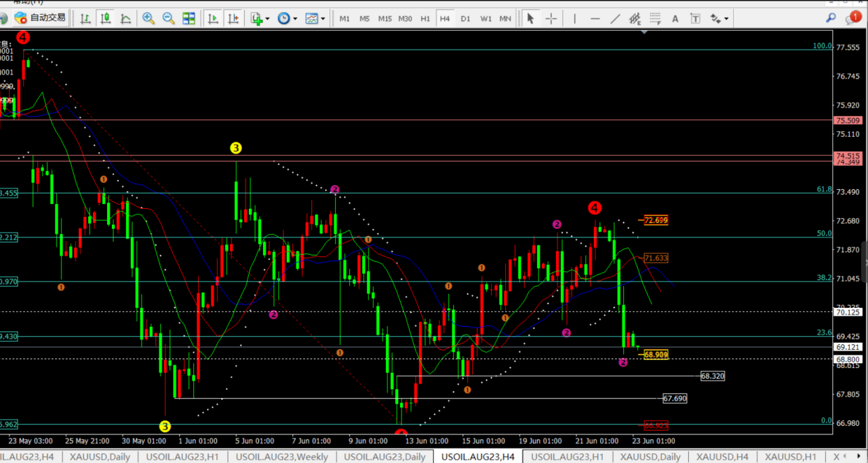Grab the gray chart shift triangle marker
The height and width of the screenshot is (463, 868).
point(645,32)
